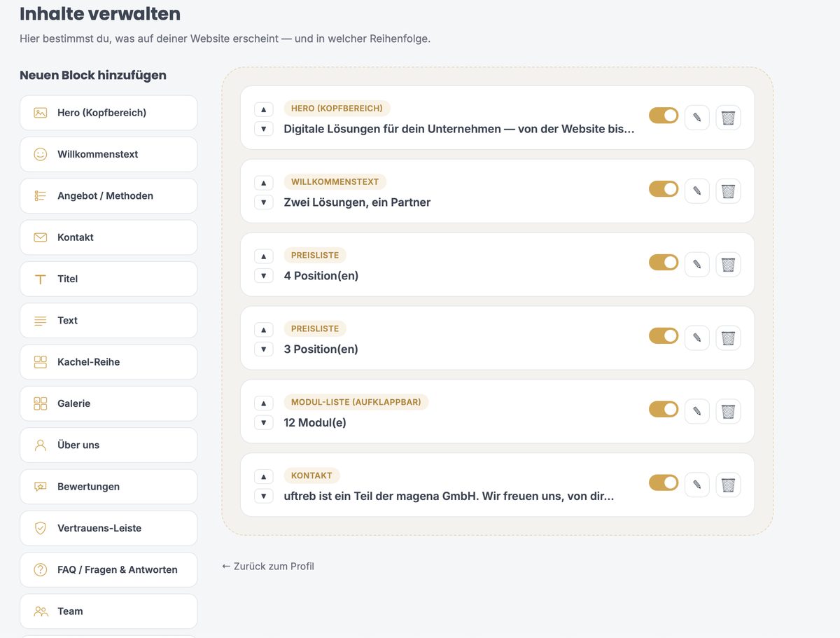Edit the Kontakt block with pencil icon
The image size is (840, 638).
(x=696, y=485)
